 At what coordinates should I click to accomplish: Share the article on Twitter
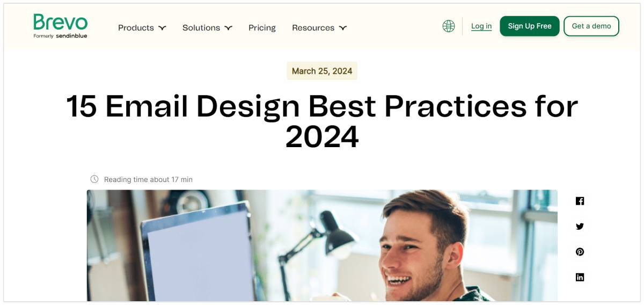pyautogui.click(x=580, y=227)
